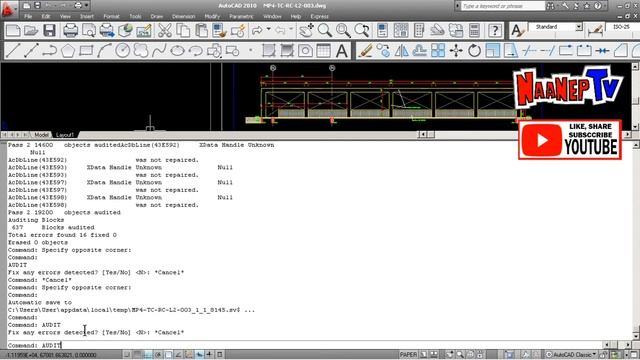Click the Paste icon
Viewport: 640px width, 360px height.
[201, 31]
